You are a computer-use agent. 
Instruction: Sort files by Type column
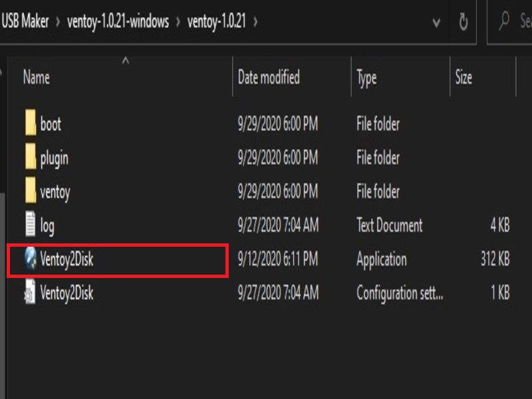tap(366, 77)
